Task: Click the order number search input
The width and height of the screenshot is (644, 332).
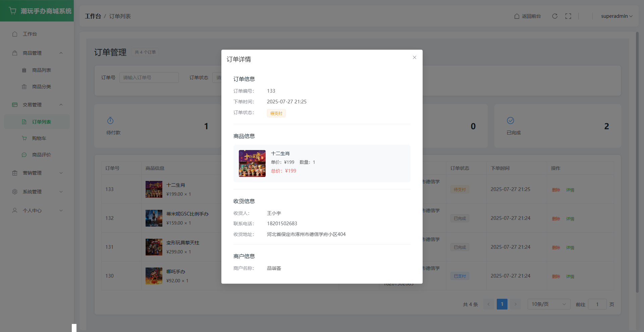Action: [x=149, y=78]
